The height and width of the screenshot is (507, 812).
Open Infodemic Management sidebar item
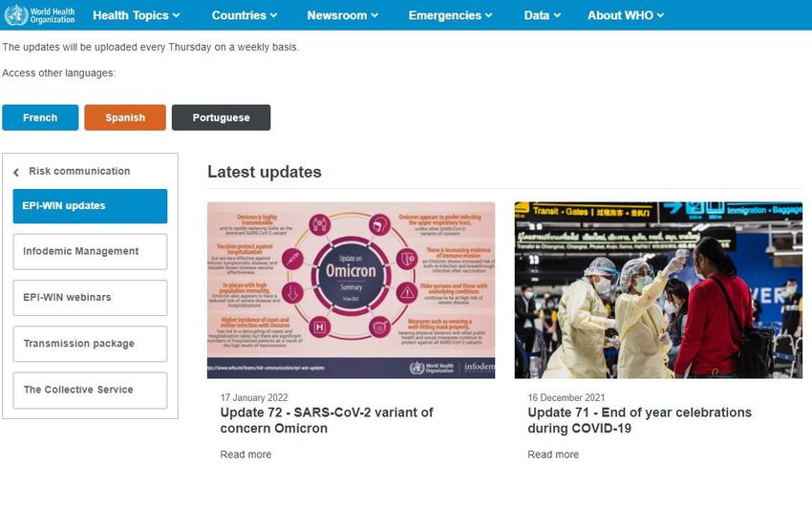coord(90,251)
